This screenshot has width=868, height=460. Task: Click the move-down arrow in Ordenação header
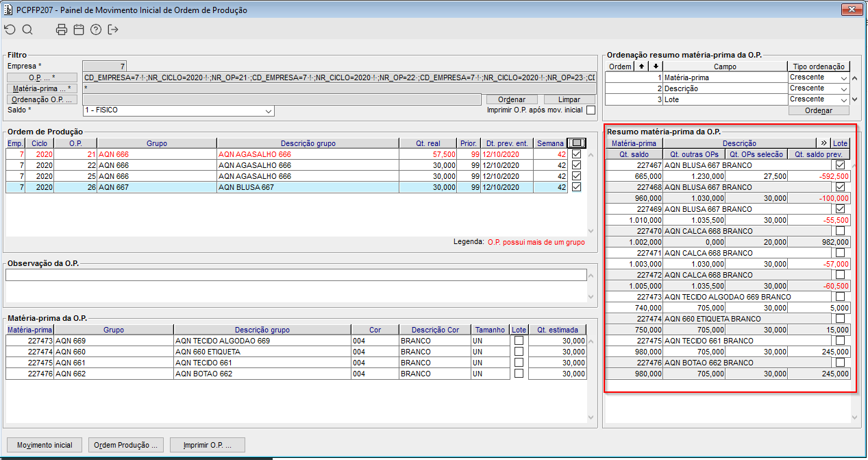pyautogui.click(x=656, y=66)
